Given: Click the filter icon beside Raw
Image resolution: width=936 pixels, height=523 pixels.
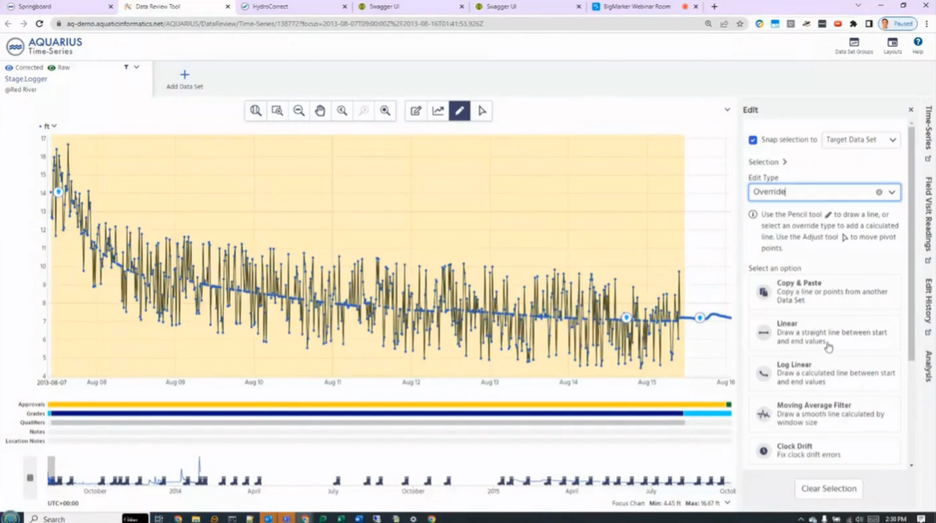Looking at the screenshot, I should coord(126,67).
